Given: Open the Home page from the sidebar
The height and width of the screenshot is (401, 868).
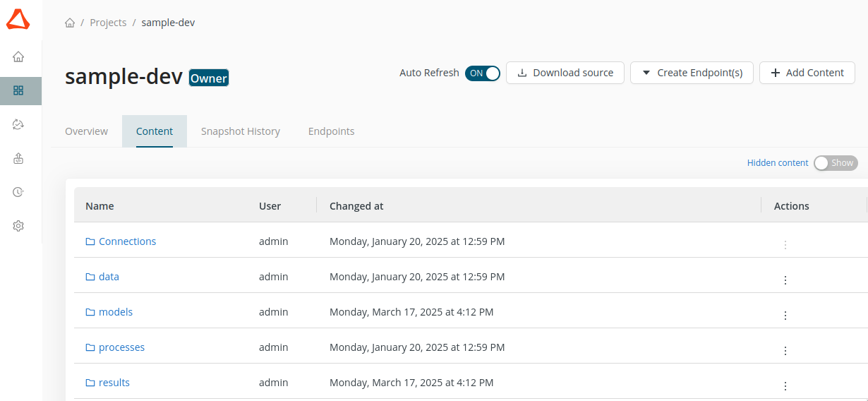Looking at the screenshot, I should pyautogui.click(x=18, y=57).
